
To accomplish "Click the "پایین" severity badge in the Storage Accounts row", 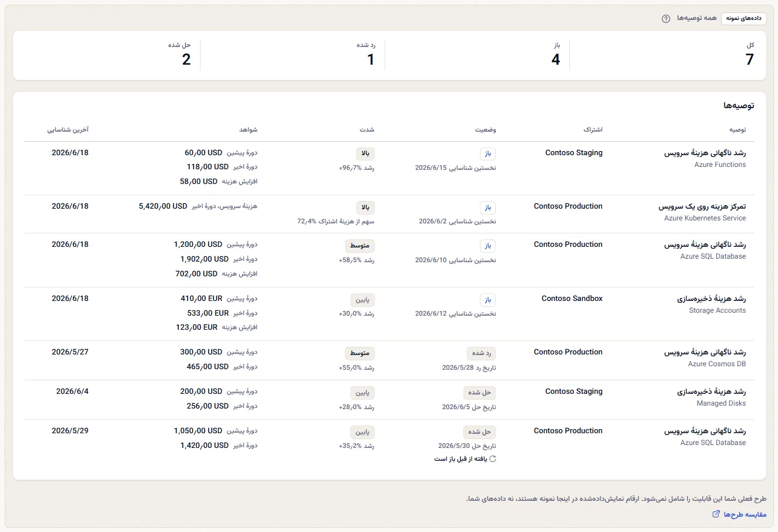I will tap(363, 300).
